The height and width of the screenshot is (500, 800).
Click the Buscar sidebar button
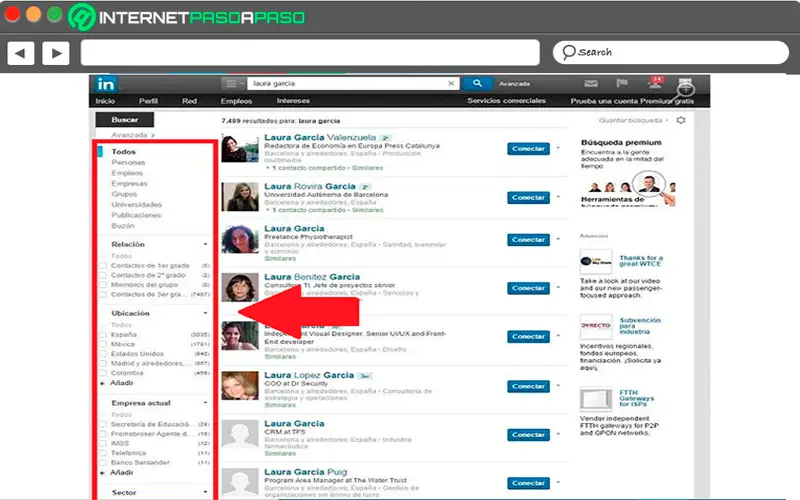(124, 120)
